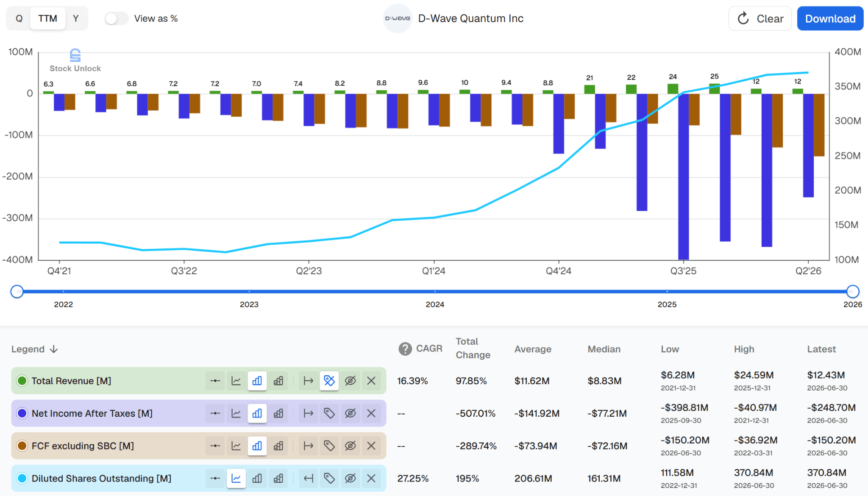Viewport: 868px width, 496px height.
Task: Hide Diluted Shares Outstanding series
Action: click(x=350, y=478)
